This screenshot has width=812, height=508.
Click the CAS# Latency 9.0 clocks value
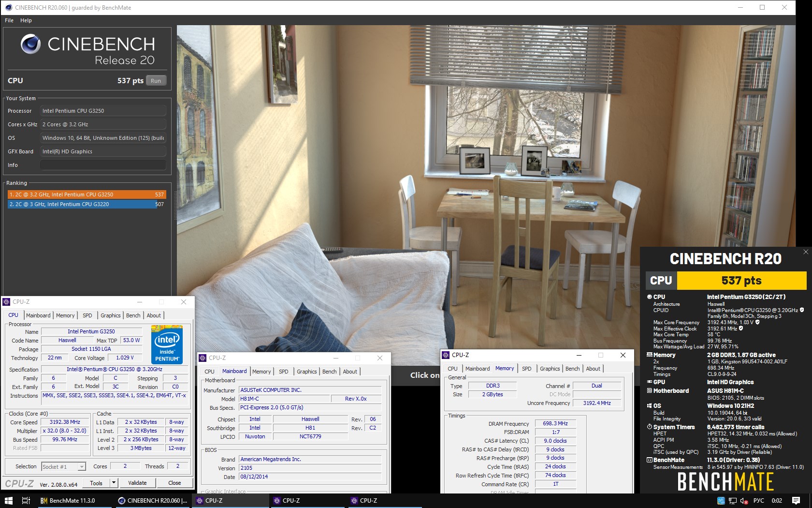pyautogui.click(x=555, y=441)
